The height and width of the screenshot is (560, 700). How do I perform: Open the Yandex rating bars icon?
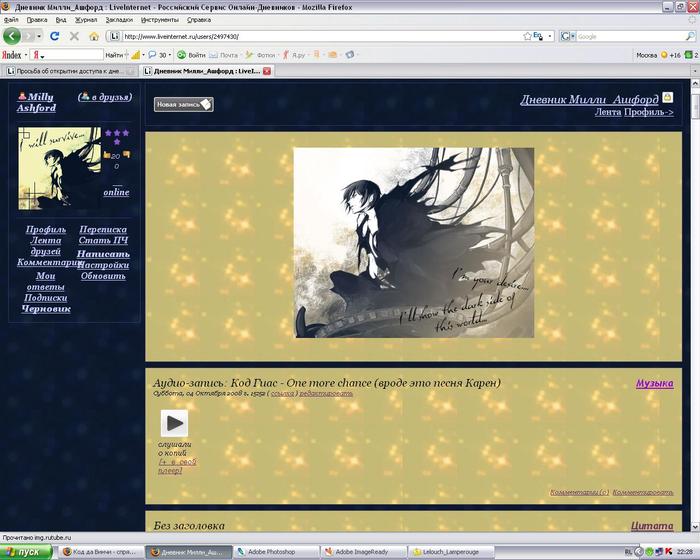point(136,55)
